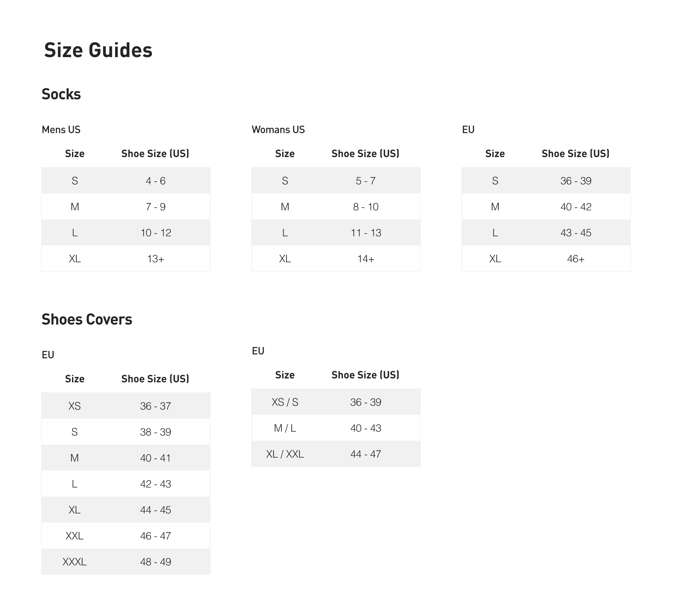The width and height of the screenshot is (685, 616).
Task: Select the 48 - 49 shoe size cell
Action: tap(156, 562)
